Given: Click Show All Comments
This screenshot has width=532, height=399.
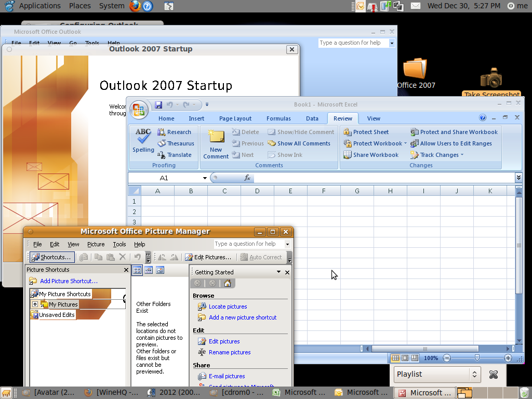Looking at the screenshot, I should click(299, 143).
